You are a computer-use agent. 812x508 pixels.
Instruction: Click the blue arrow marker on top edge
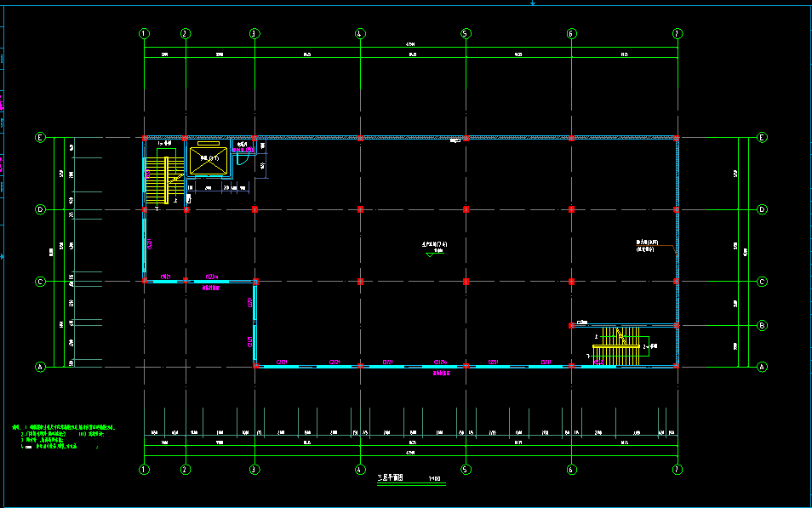533,3
